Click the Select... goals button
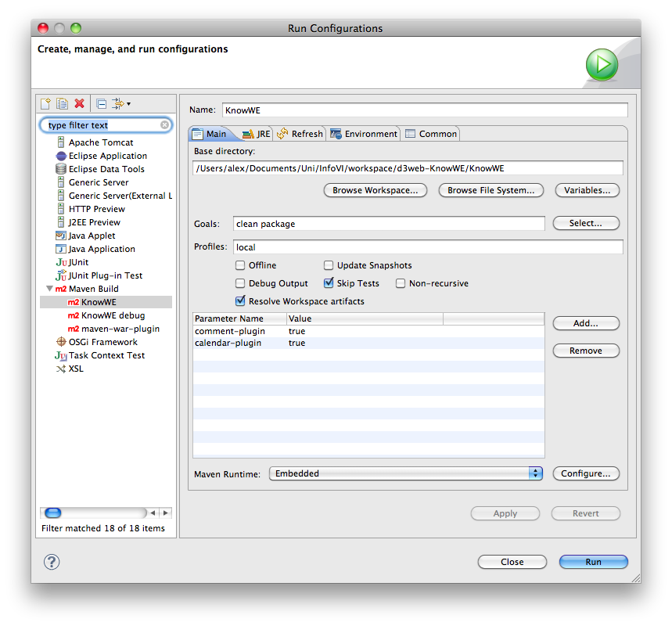672x626 pixels. click(586, 223)
